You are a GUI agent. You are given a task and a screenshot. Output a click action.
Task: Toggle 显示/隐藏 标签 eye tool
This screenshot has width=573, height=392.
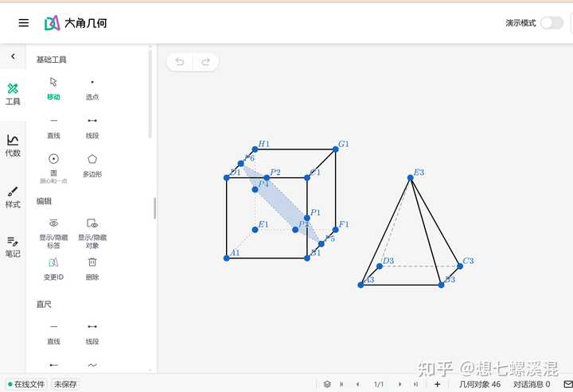(53, 230)
